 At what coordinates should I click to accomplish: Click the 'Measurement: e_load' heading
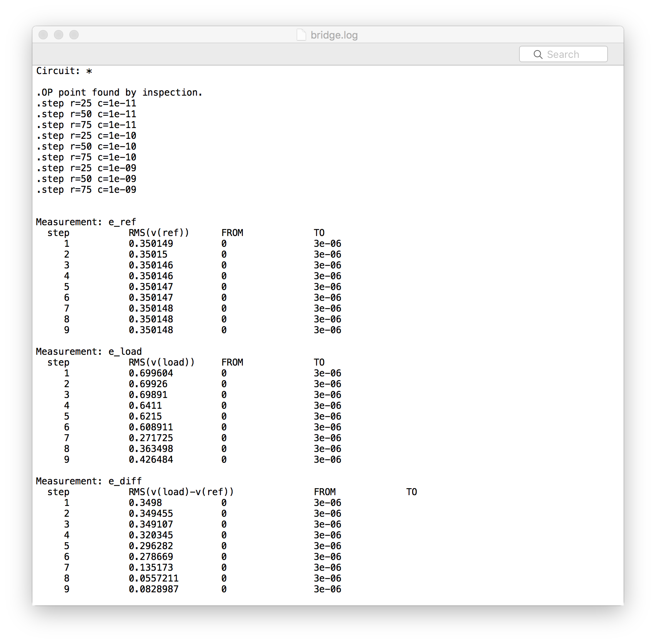pyautogui.click(x=89, y=352)
